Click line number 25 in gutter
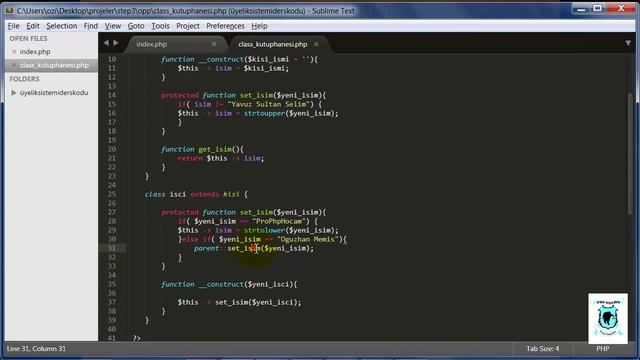 112,194
